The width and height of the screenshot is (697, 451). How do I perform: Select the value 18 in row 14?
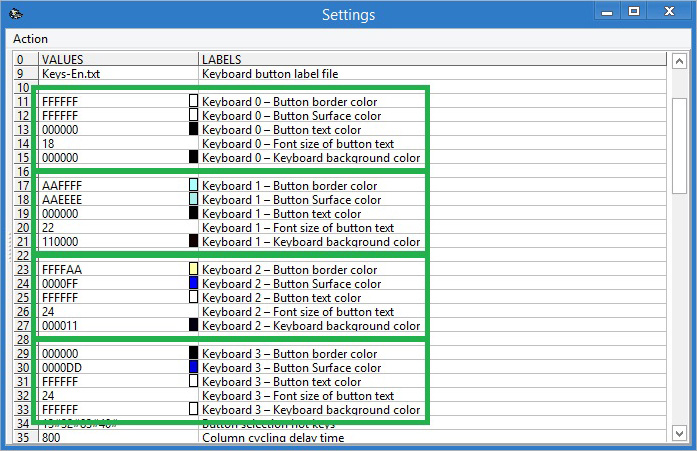click(119, 144)
